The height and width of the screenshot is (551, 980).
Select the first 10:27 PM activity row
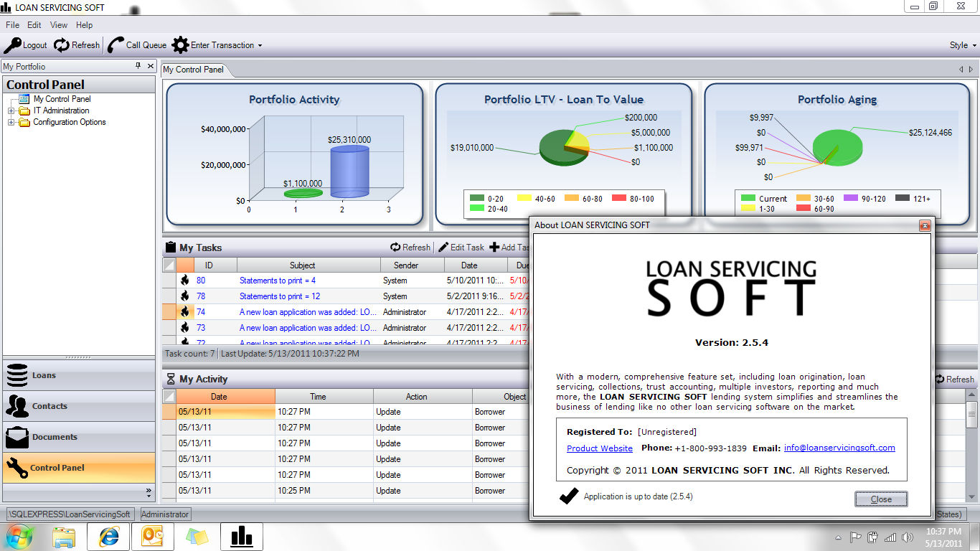(346, 412)
